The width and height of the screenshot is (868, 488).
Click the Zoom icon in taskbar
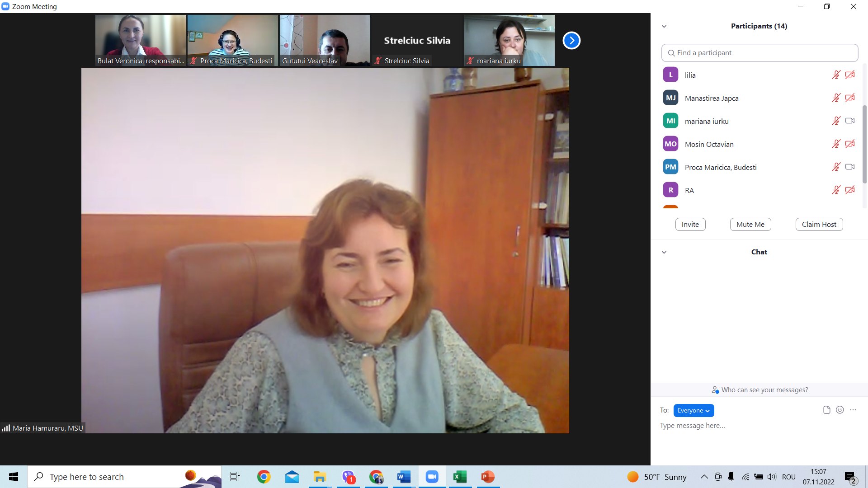pos(432,477)
